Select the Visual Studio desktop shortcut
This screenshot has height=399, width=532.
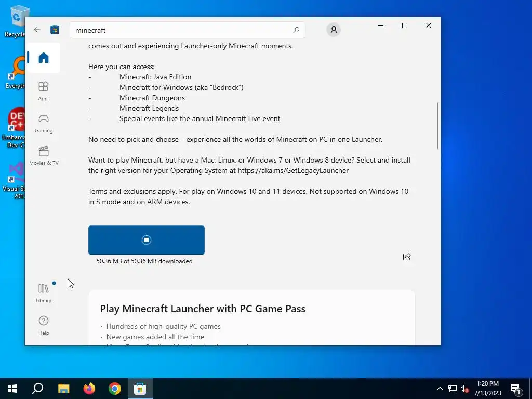pos(14,181)
